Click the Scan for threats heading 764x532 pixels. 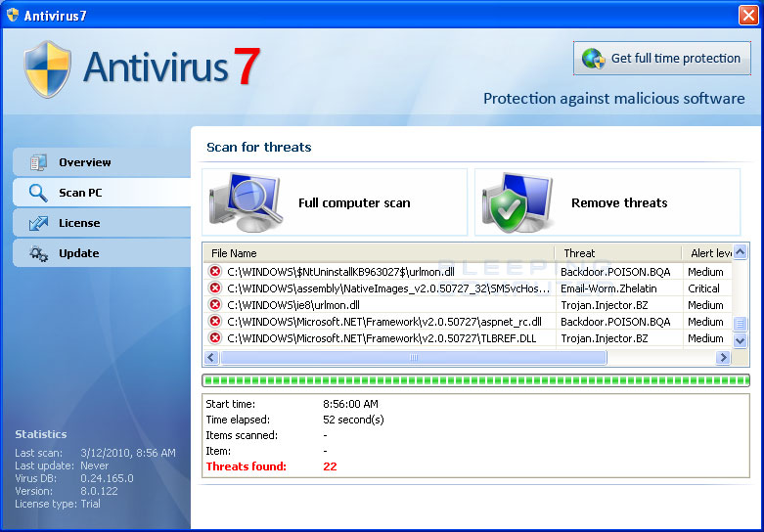point(258,147)
